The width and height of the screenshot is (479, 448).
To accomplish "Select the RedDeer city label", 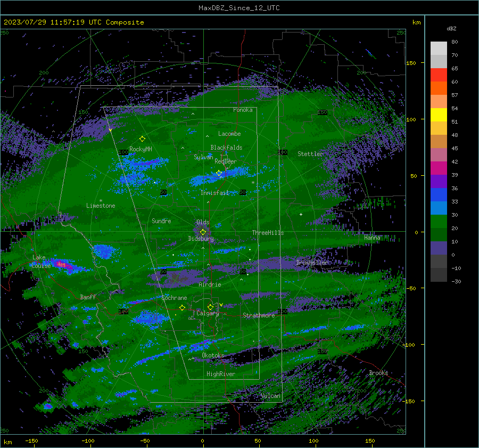I will [x=226, y=161].
